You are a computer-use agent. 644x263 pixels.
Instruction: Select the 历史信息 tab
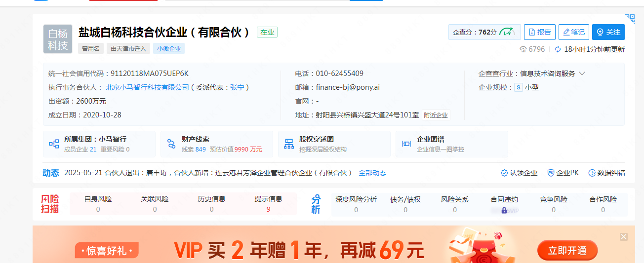tap(211, 204)
